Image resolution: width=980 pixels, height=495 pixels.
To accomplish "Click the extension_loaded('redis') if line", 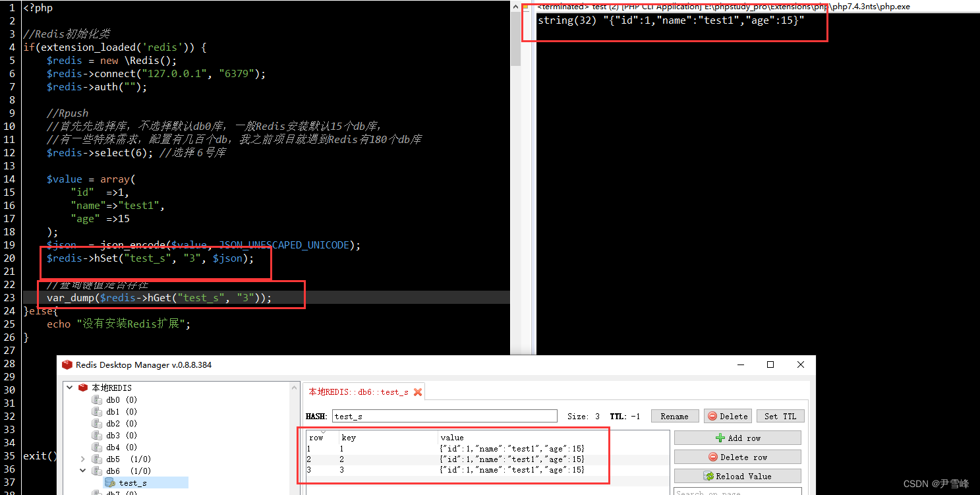I will tap(115, 47).
